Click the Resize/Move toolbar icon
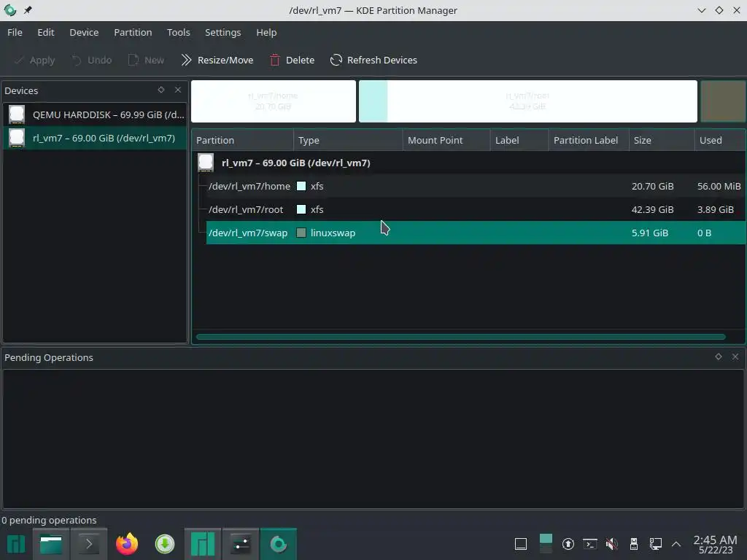The image size is (747, 560). pyautogui.click(x=186, y=60)
